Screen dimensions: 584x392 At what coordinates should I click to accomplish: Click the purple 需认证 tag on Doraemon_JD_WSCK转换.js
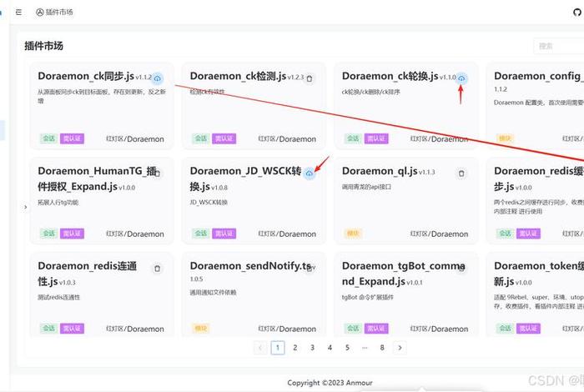tap(224, 234)
